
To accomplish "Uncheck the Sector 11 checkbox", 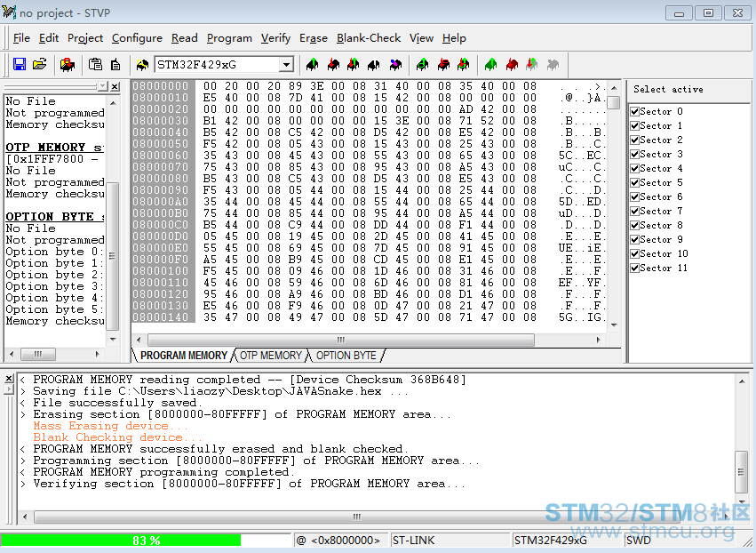I will [635, 268].
